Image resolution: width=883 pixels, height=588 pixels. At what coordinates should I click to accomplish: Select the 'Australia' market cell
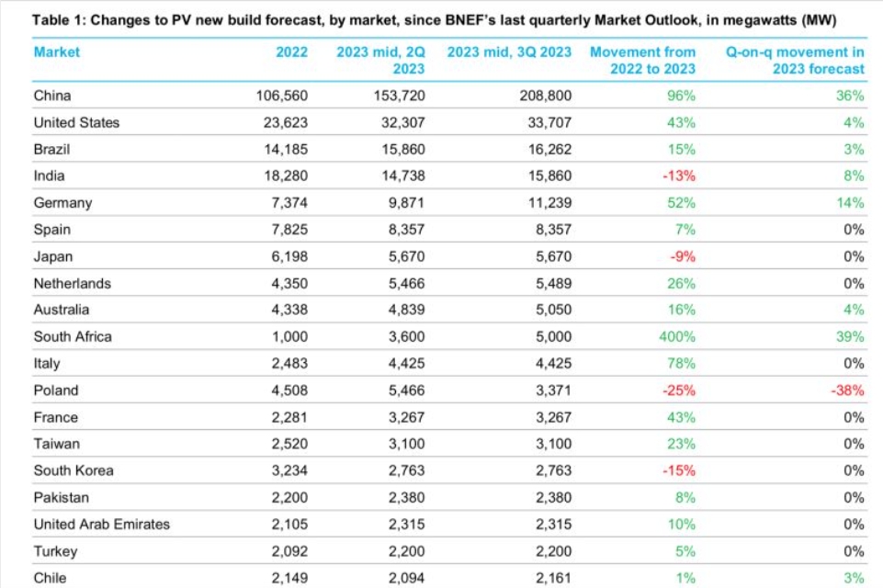click(x=62, y=310)
